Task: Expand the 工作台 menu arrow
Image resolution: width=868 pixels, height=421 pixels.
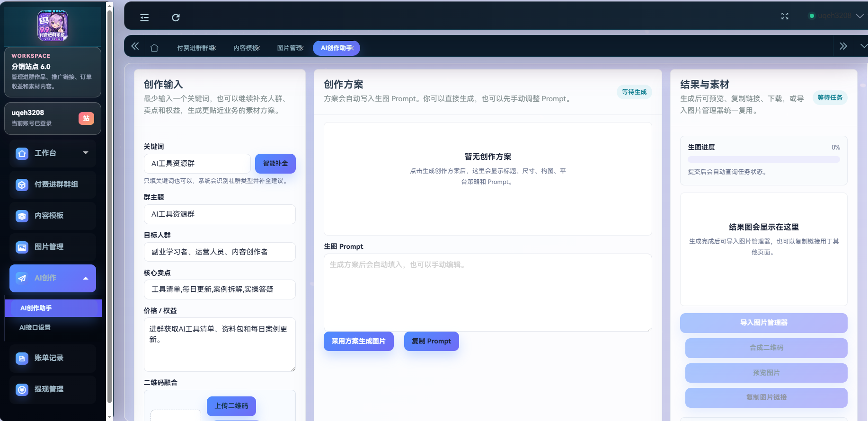Action: tap(86, 153)
